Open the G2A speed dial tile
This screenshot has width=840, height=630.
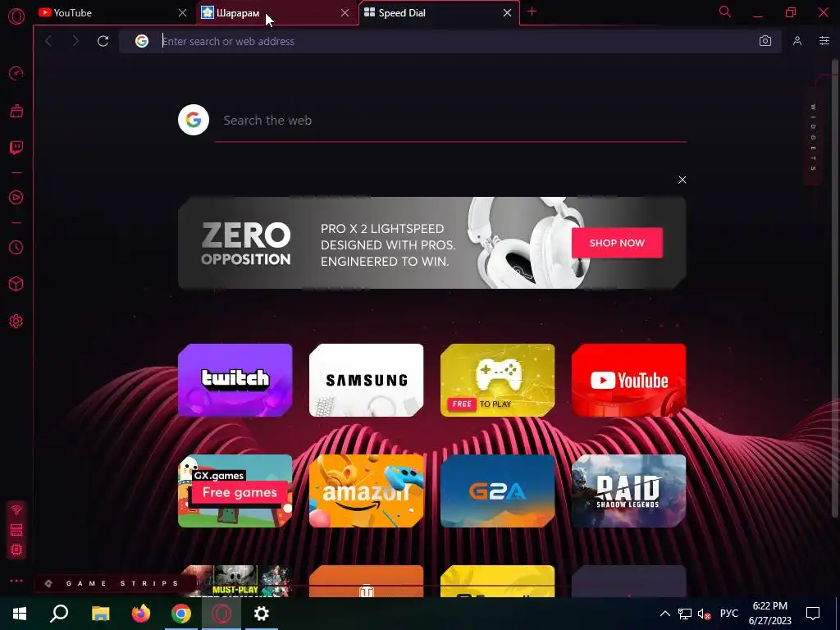click(498, 491)
